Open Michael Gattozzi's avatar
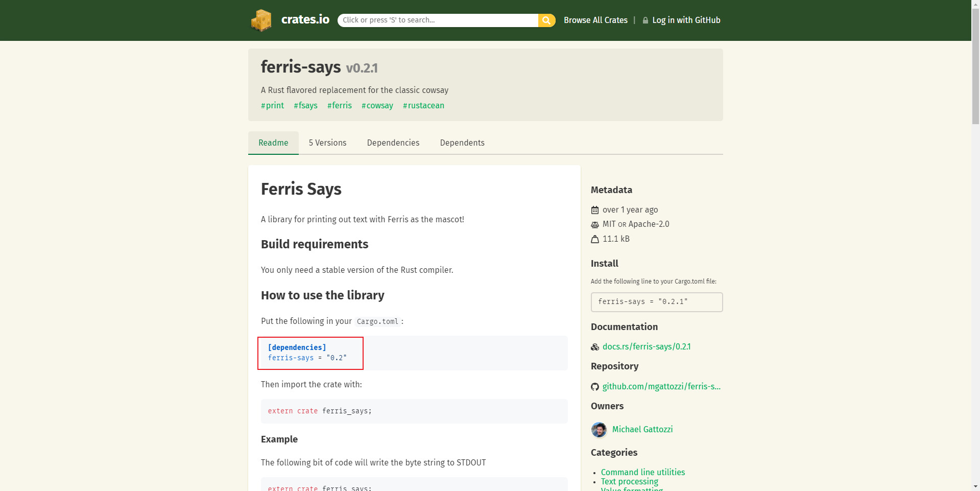 coord(599,430)
